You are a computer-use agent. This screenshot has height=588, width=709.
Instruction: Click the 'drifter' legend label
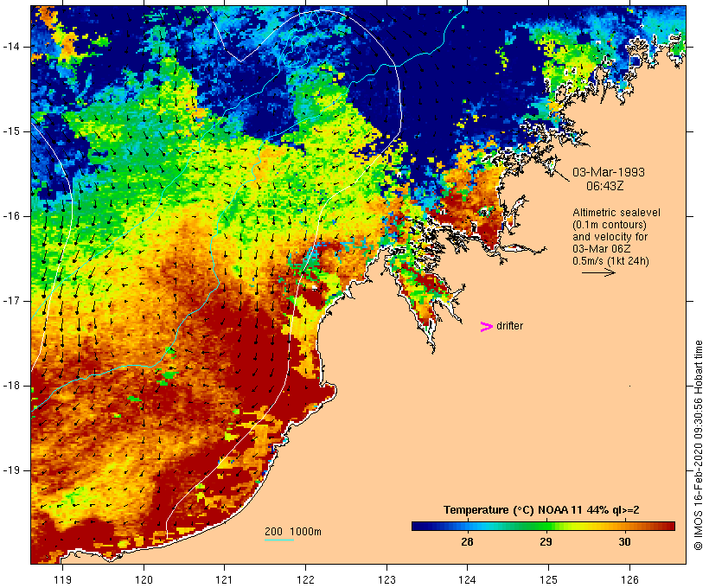(509, 326)
